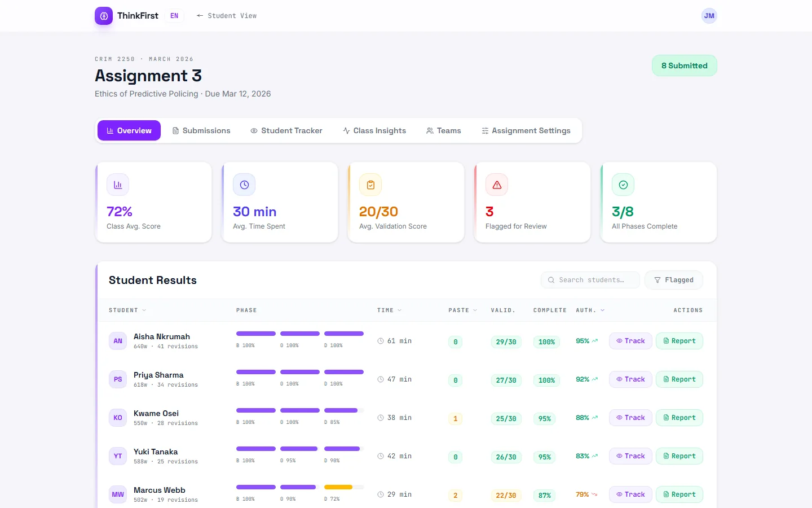Click the checkmark circle icon in All Phases Complete card
The height and width of the screenshot is (508, 812).
pyautogui.click(x=623, y=185)
